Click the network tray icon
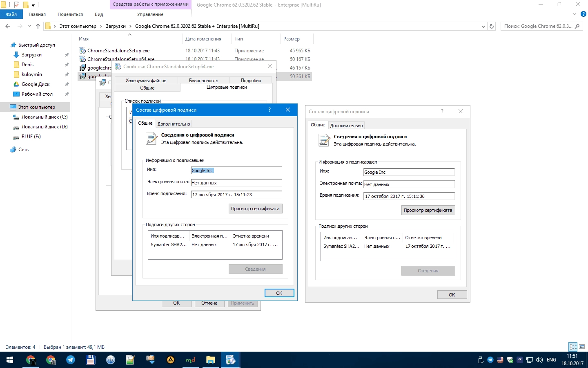The height and width of the screenshot is (368, 588). coord(530,360)
